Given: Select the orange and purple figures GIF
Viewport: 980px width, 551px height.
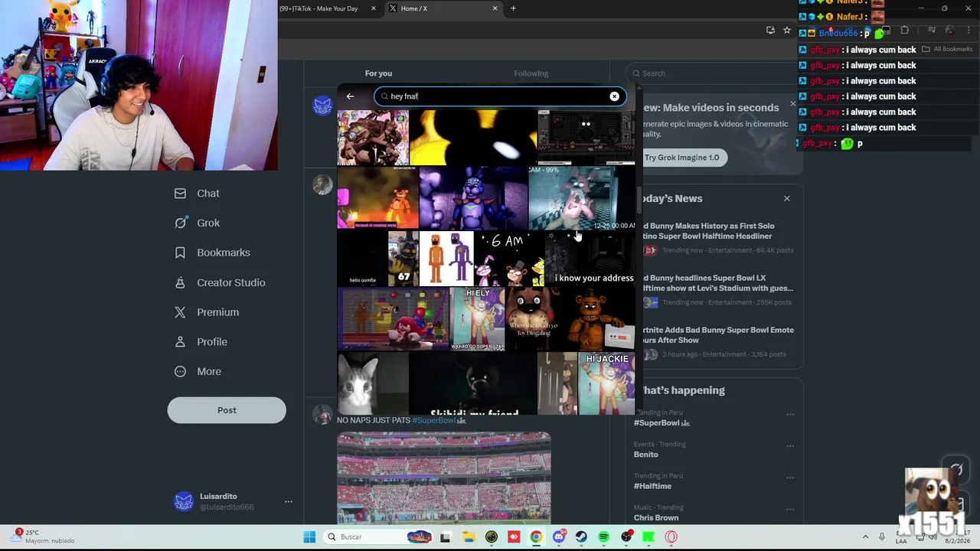Looking at the screenshot, I should point(446,259).
